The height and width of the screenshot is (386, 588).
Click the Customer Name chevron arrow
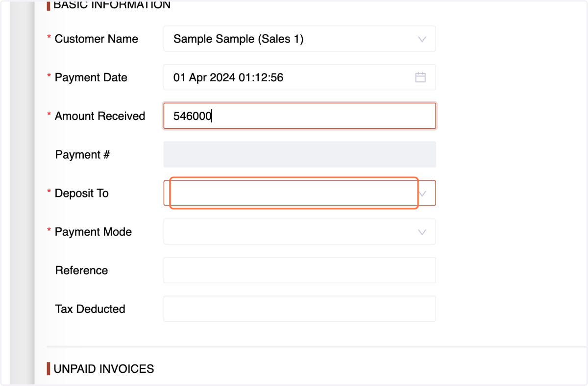(422, 39)
